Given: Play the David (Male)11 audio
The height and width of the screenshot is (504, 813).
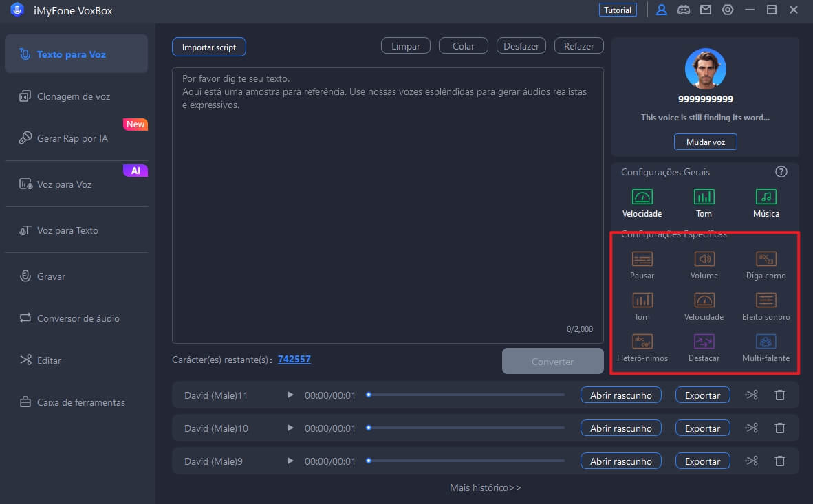Looking at the screenshot, I should (x=290, y=395).
